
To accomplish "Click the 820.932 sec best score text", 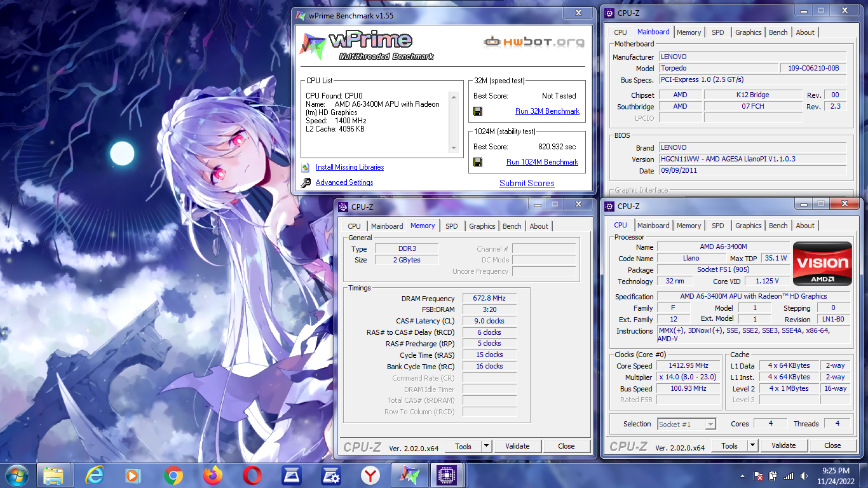I will 557,147.
